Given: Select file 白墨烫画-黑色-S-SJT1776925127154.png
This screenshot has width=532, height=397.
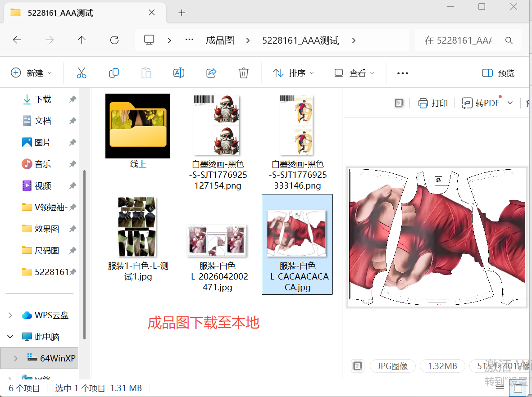Looking at the screenshot, I should coord(218,142).
